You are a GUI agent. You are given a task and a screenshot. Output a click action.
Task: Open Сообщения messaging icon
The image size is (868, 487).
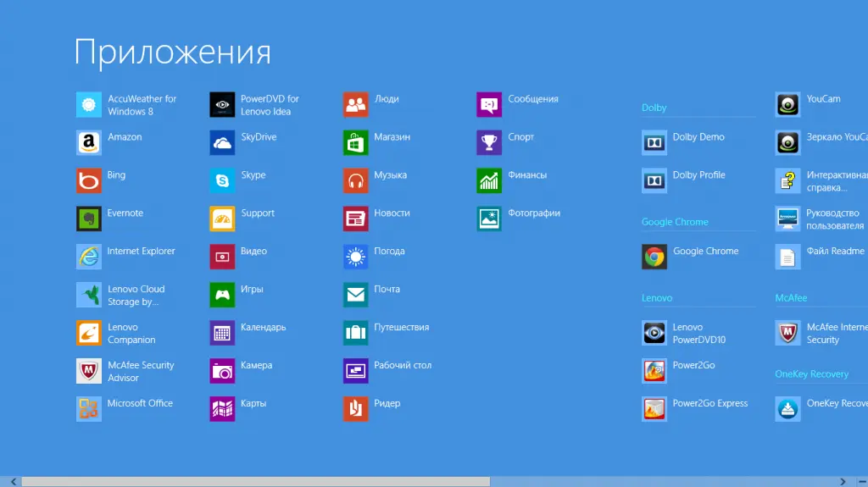pyautogui.click(x=489, y=104)
